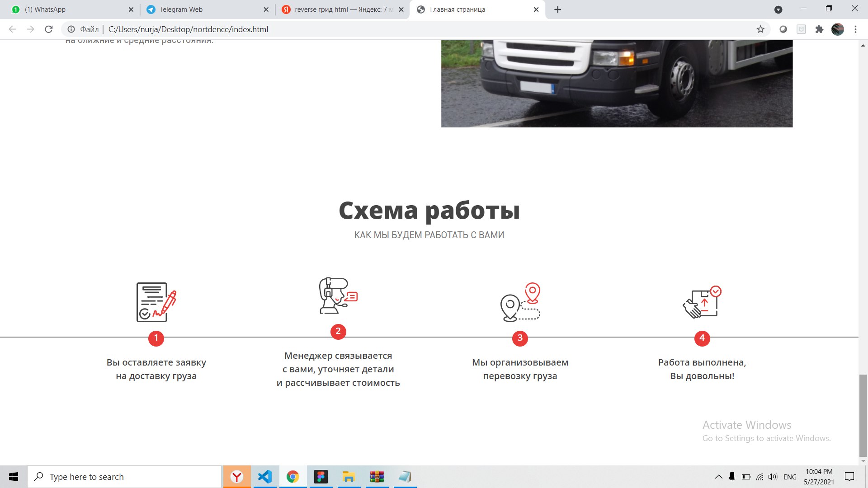Close the Telegram Web tab
Viewport: 868px width, 488px height.
click(266, 9)
